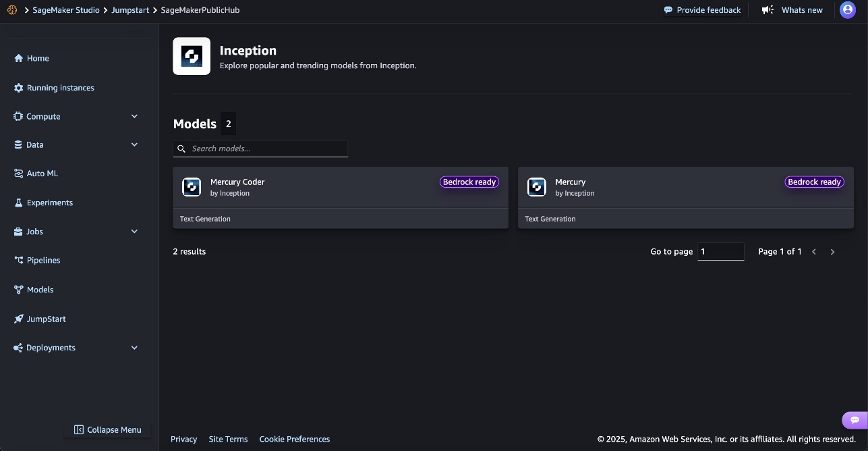Click SageMaker Studio breadcrumb link

click(x=66, y=10)
